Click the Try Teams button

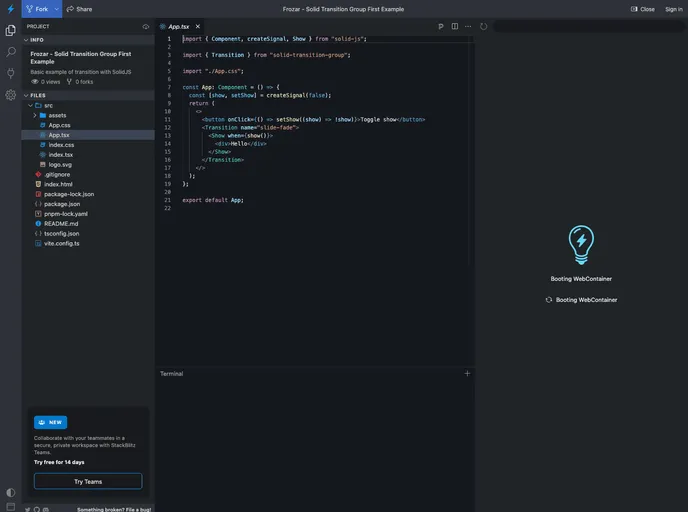[x=88, y=481]
